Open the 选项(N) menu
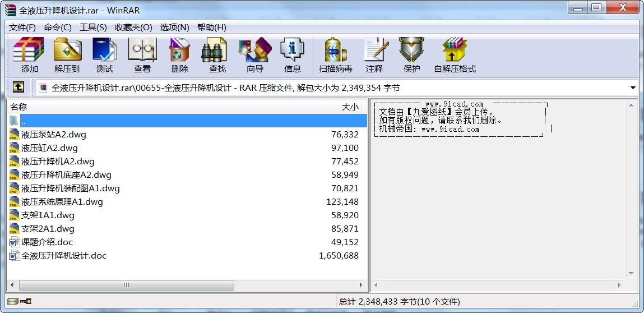Image resolution: width=644 pixels, height=313 pixels. [x=174, y=27]
